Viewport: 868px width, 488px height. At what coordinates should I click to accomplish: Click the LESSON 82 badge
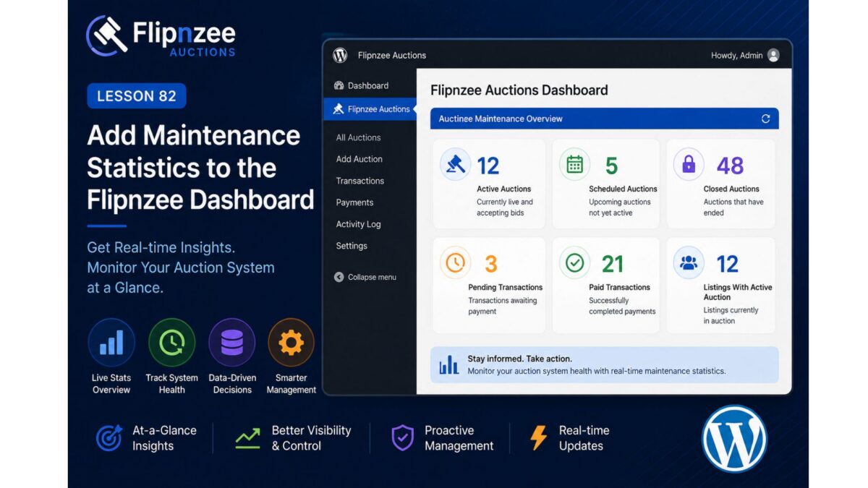pos(137,96)
